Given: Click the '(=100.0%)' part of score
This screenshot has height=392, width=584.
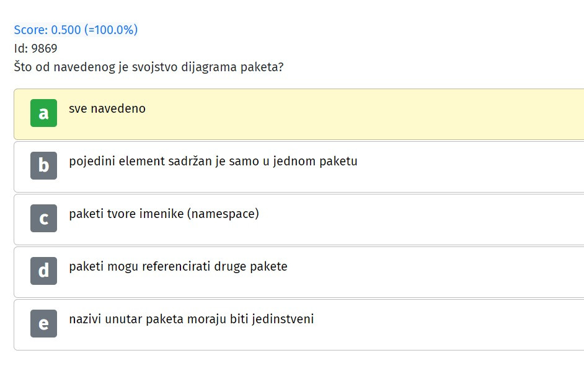Looking at the screenshot, I should pos(111,30).
